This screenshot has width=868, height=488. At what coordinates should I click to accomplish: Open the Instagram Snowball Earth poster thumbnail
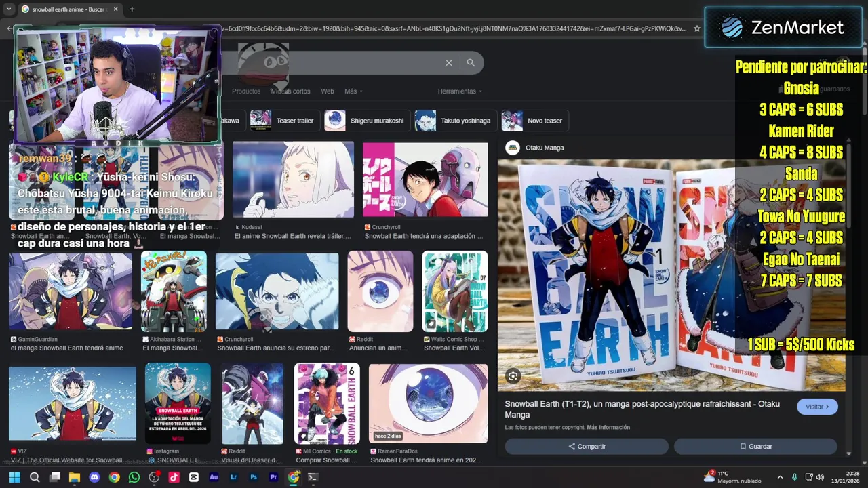coord(178,404)
